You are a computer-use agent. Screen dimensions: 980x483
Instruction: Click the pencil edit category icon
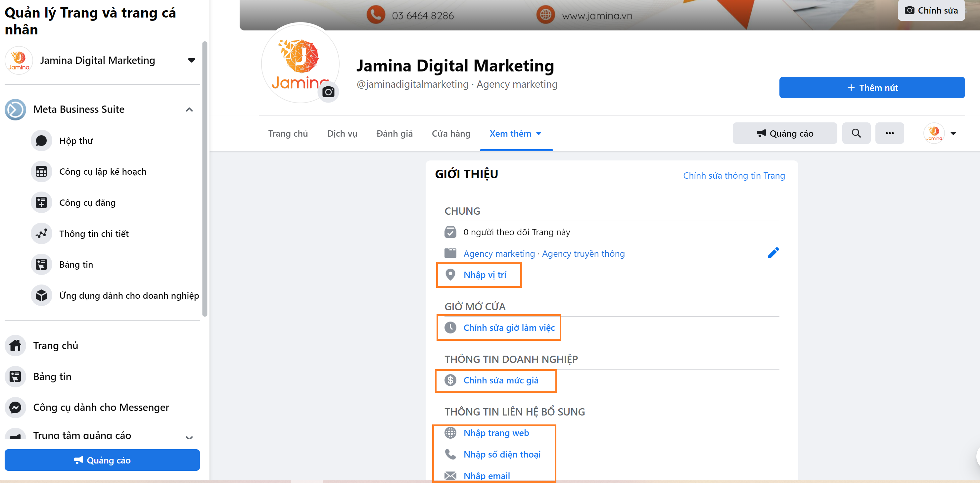(773, 253)
